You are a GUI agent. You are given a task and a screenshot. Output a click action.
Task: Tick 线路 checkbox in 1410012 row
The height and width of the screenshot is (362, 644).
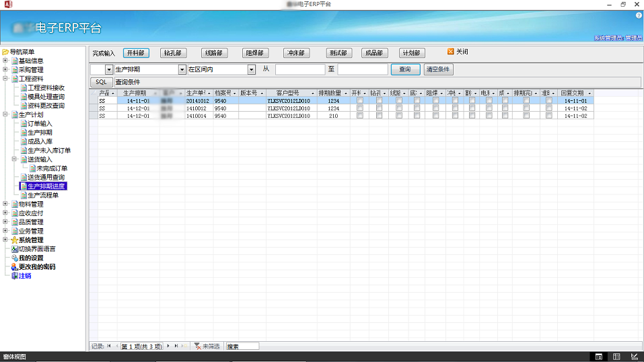coord(399,108)
